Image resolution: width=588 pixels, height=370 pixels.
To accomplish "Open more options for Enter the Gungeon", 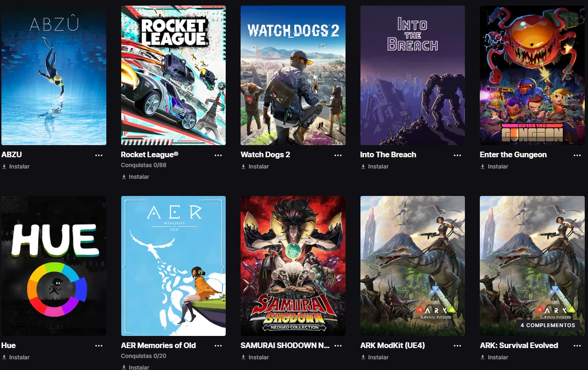I will point(577,155).
